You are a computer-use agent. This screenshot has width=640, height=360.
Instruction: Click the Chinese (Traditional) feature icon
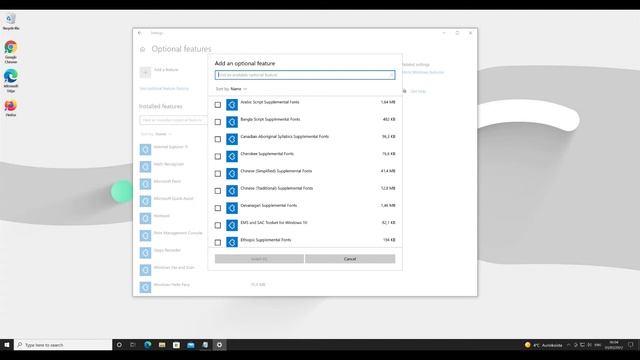pyautogui.click(x=232, y=191)
